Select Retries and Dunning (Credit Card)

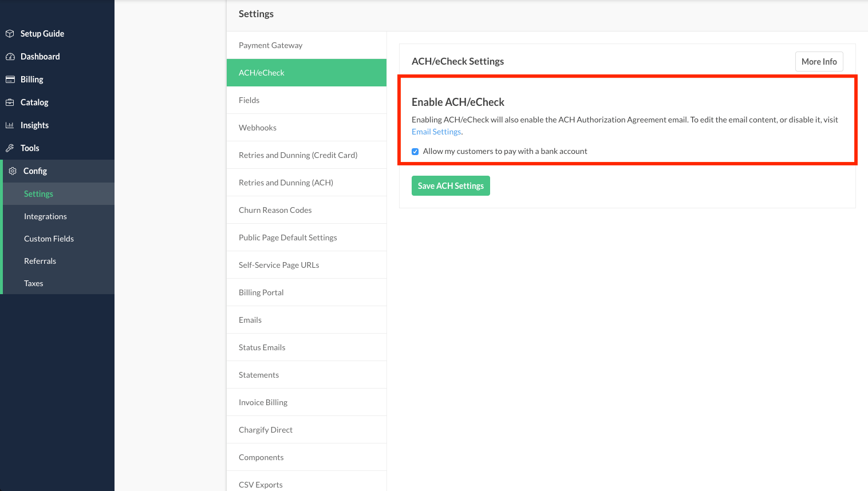coord(298,155)
